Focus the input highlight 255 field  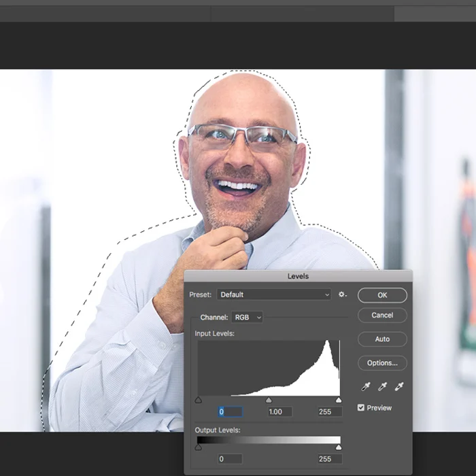click(330, 411)
